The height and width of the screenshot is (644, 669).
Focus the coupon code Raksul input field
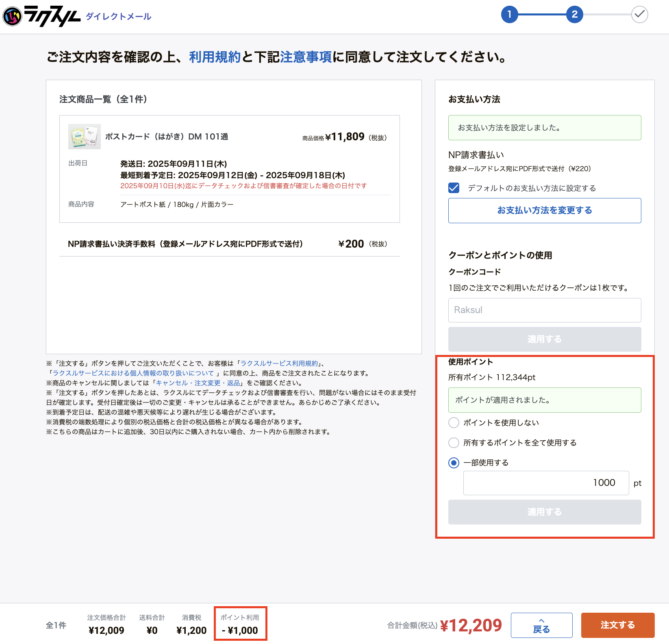(545, 310)
